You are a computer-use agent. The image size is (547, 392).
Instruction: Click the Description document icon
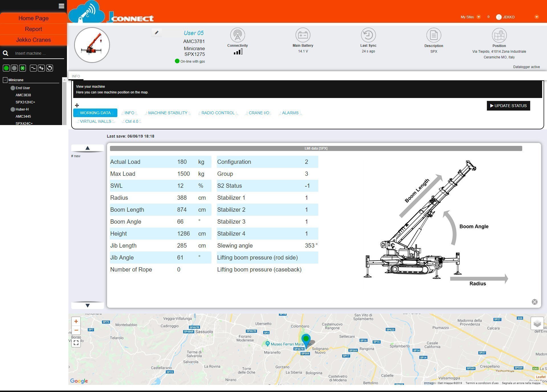(434, 35)
